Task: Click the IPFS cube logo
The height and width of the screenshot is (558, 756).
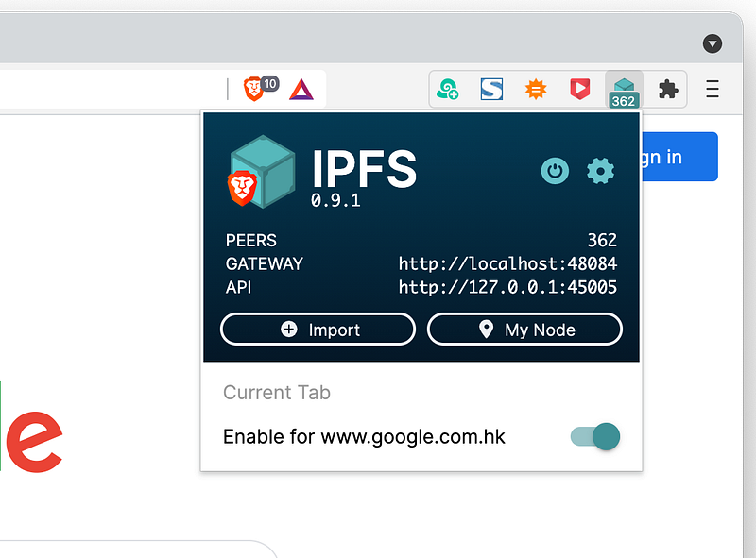Action: 261,172
